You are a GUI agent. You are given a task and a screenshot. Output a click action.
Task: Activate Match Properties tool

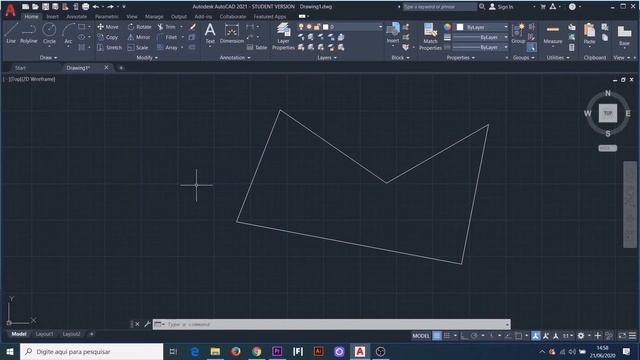(x=430, y=37)
